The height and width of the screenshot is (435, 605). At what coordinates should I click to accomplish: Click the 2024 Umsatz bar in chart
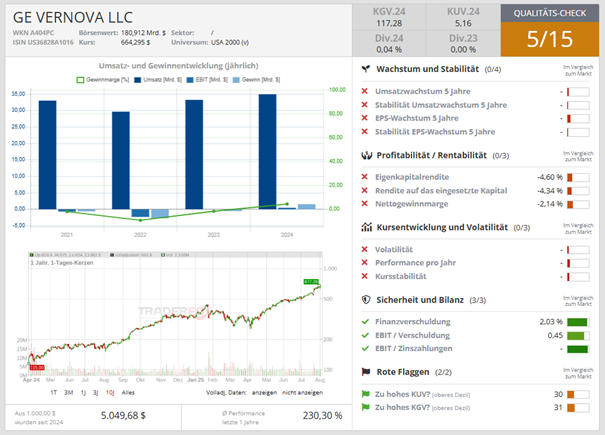tap(267, 151)
